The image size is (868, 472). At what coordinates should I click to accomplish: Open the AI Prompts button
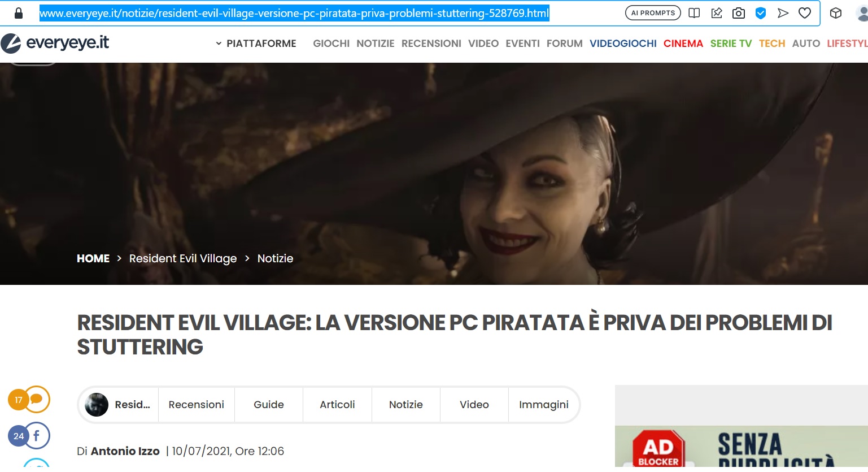click(x=653, y=13)
